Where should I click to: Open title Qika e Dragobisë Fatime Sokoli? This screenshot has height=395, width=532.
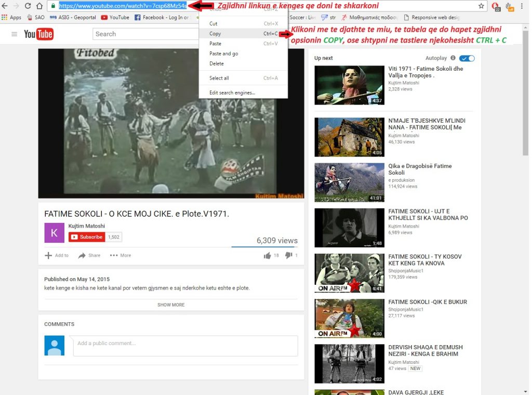[x=420, y=169]
